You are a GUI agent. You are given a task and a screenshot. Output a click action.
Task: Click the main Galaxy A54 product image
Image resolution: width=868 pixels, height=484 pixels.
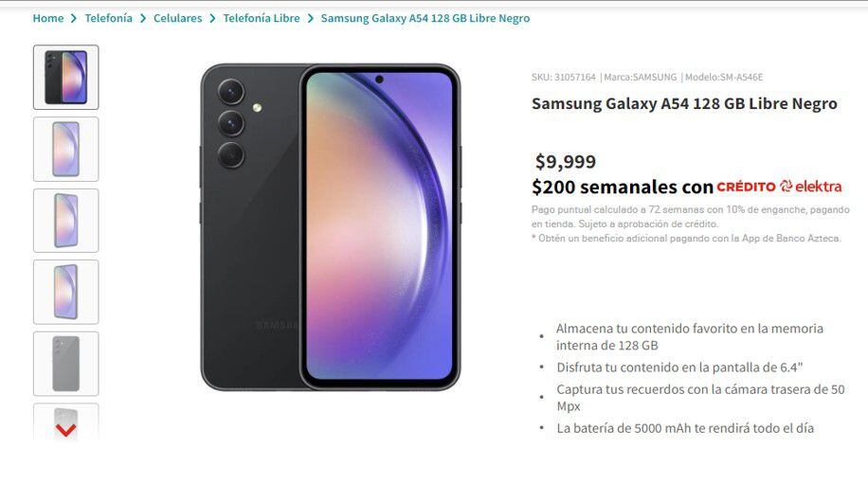(x=330, y=226)
